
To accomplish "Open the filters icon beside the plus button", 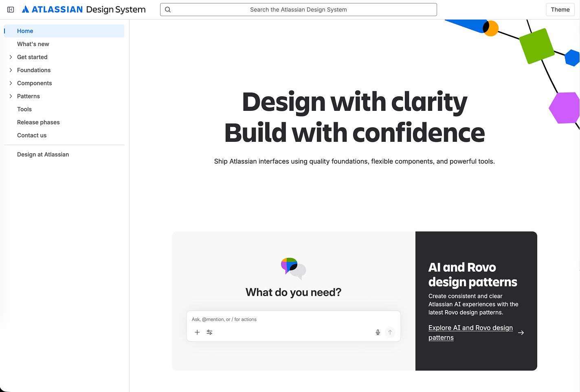I will pyautogui.click(x=209, y=332).
